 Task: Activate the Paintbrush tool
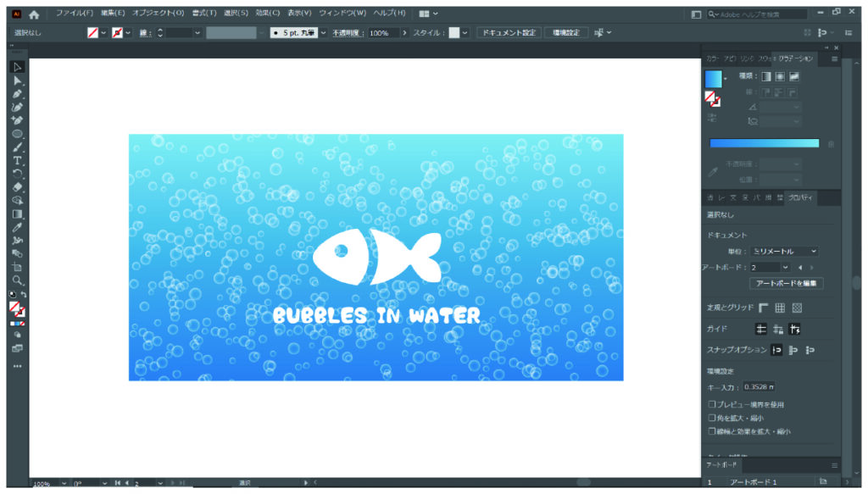(x=17, y=147)
